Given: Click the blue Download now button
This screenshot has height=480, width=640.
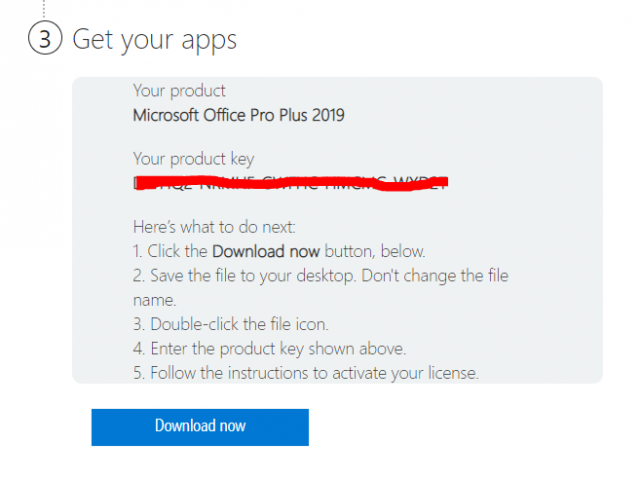Looking at the screenshot, I should click(x=200, y=426).
